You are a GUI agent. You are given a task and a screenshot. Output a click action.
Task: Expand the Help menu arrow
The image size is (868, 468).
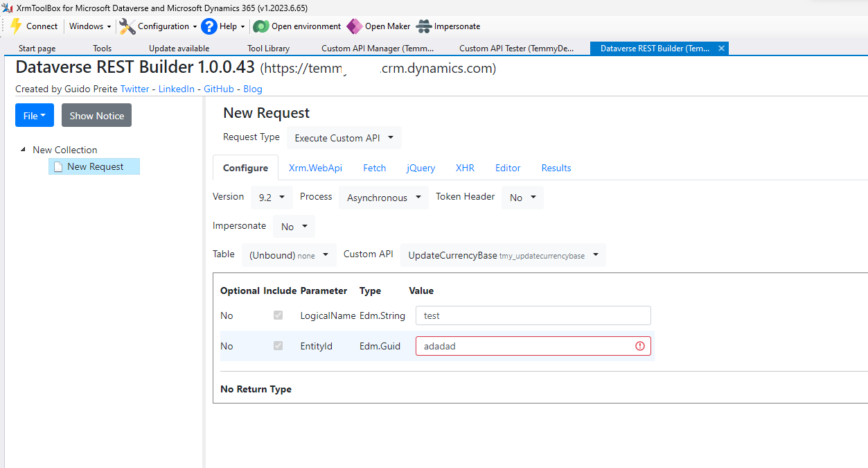(242, 26)
